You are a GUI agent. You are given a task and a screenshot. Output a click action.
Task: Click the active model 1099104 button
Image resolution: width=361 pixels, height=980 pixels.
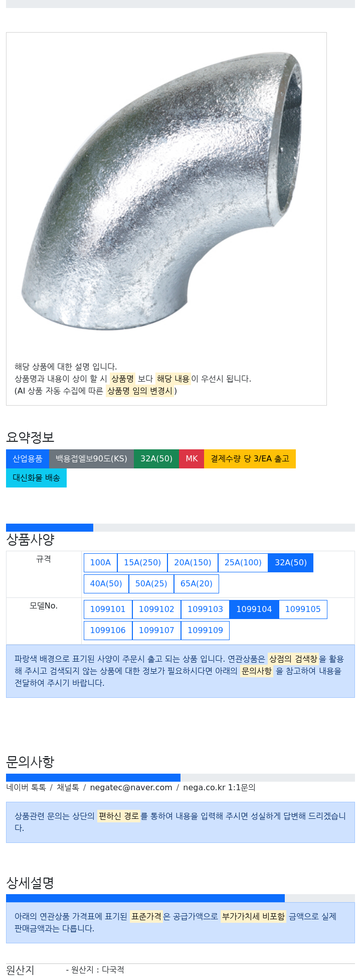[x=254, y=609]
